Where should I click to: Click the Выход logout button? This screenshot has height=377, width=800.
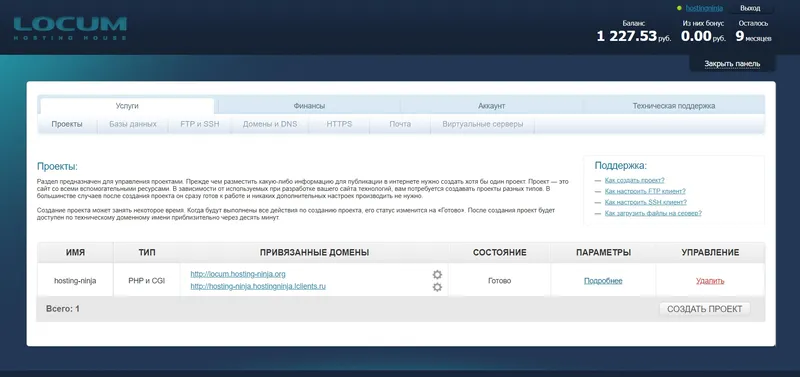coord(750,8)
